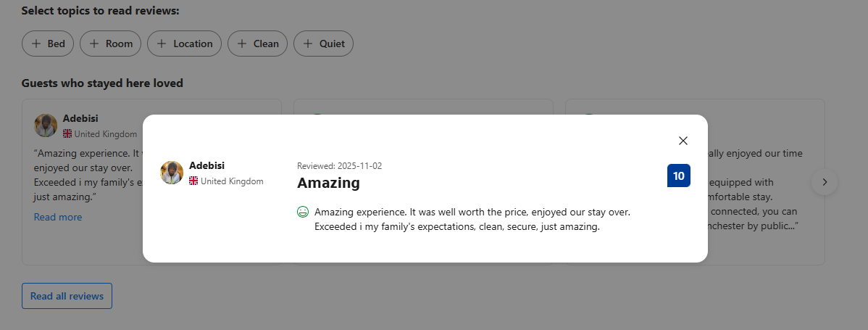Click the UK flag on the background review card
Image resolution: width=868 pixels, height=330 pixels.
pos(67,133)
